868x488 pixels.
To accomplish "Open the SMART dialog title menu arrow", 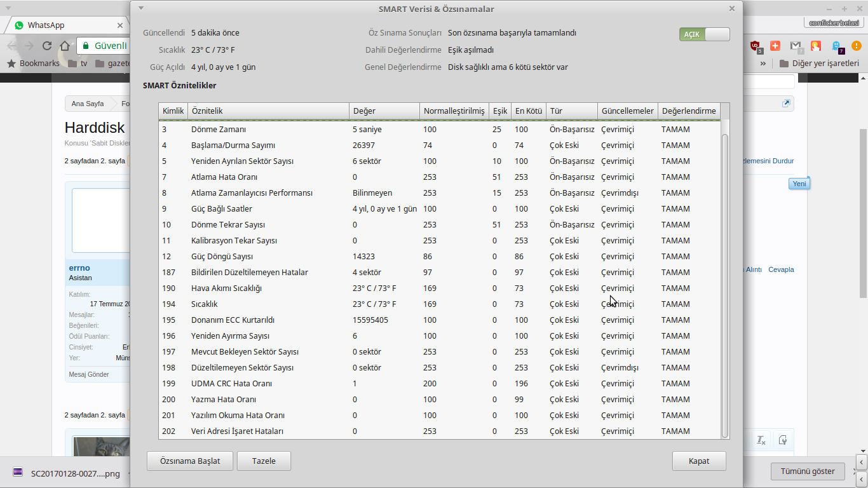I will [141, 8].
